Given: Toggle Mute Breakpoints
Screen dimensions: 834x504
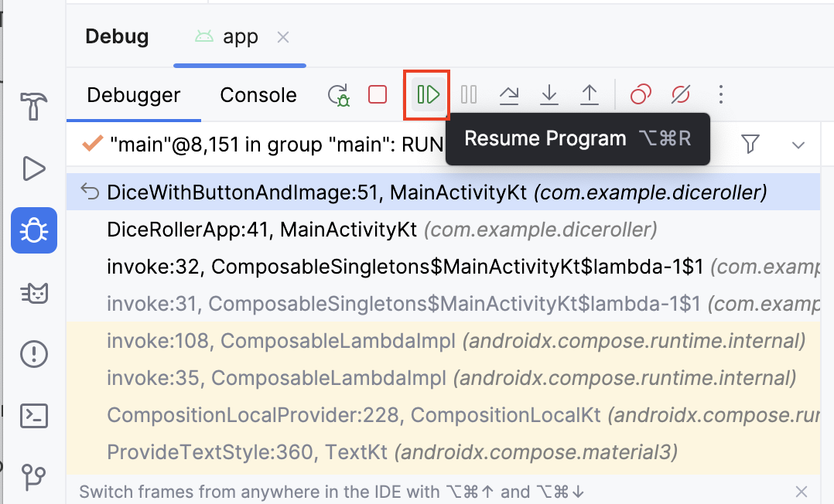Looking at the screenshot, I should click(x=681, y=95).
